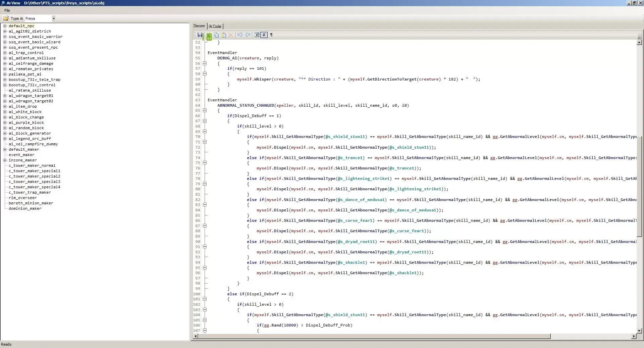Select dominion_maker in the tree
The width and height of the screenshot is (644, 348).
(x=25, y=208)
